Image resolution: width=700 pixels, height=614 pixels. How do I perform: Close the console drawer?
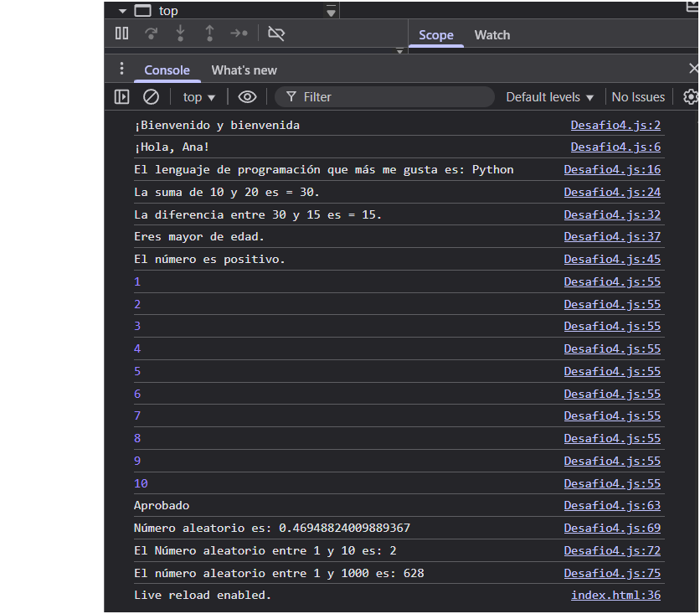pyautogui.click(x=693, y=69)
